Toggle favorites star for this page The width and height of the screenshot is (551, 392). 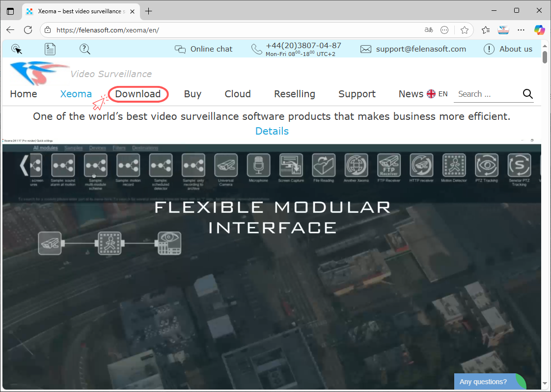pos(465,30)
